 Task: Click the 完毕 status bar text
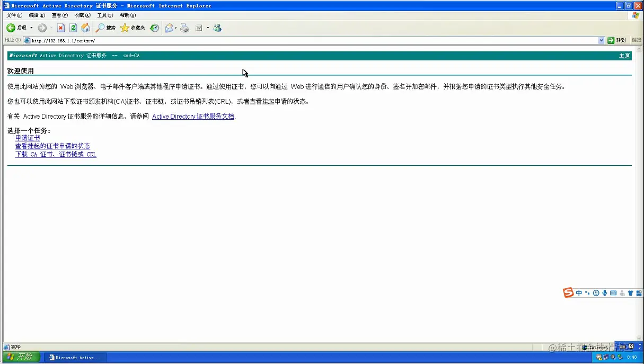[16, 347]
